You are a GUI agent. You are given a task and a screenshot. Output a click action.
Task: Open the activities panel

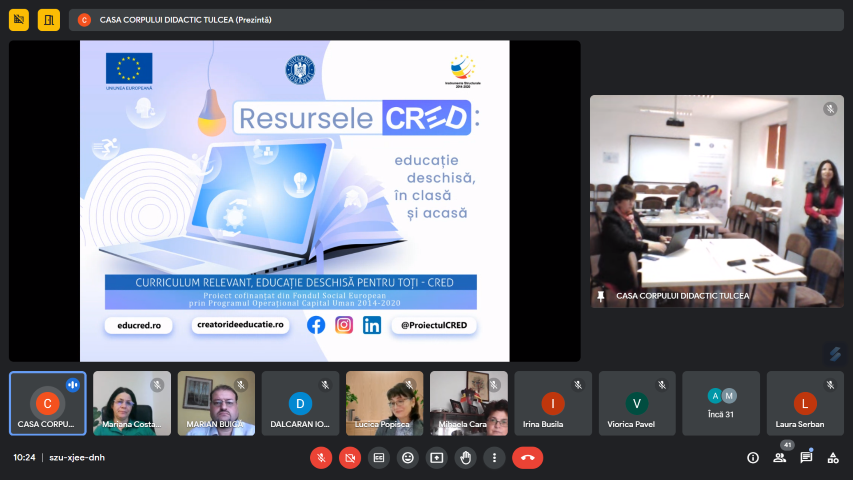point(833,457)
